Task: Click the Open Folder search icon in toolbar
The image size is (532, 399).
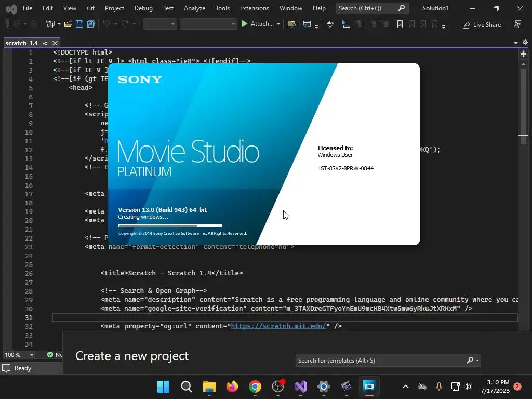Action: pyautogui.click(x=291, y=24)
